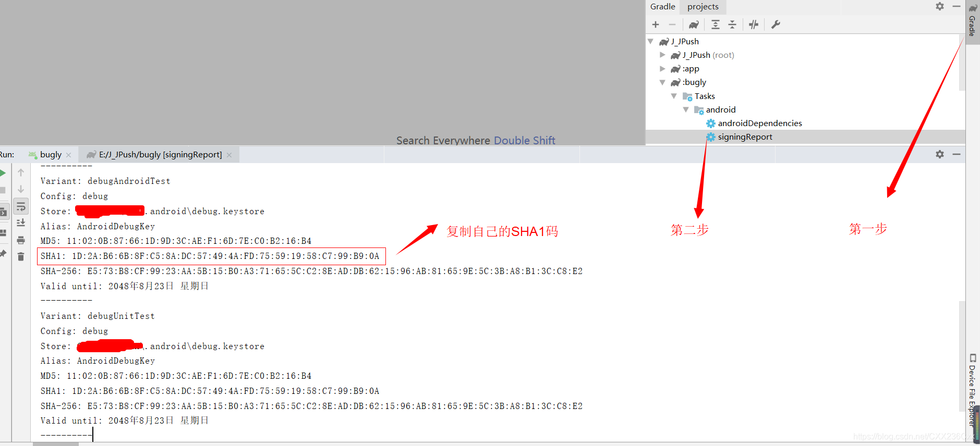Jump to next occurrence with down arrow
Image resolution: width=980 pixels, height=446 pixels.
21,189
